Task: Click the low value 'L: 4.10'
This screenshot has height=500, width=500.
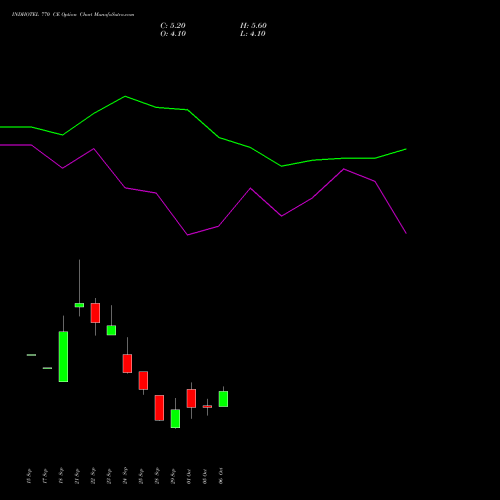Action: (253, 34)
